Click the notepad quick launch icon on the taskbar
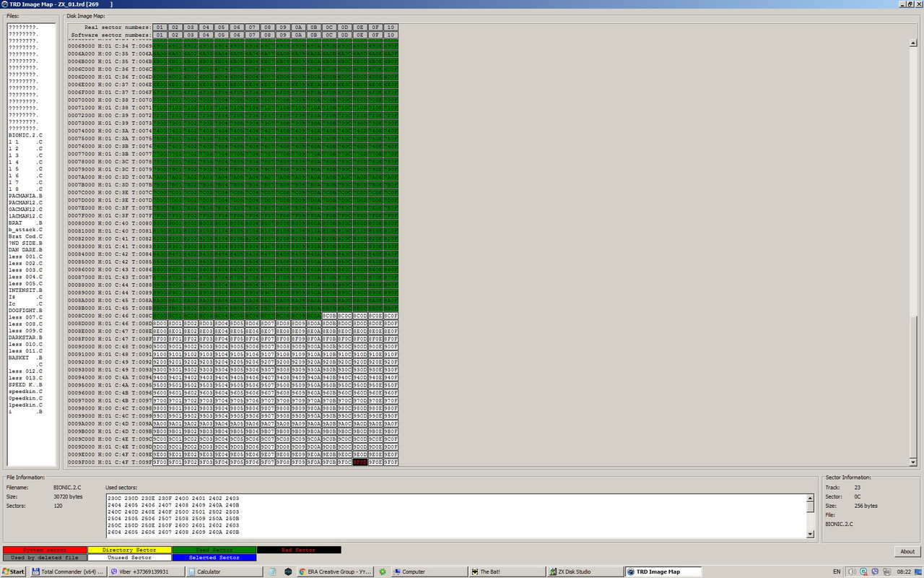The height and width of the screenshot is (578, 924). tap(271, 571)
